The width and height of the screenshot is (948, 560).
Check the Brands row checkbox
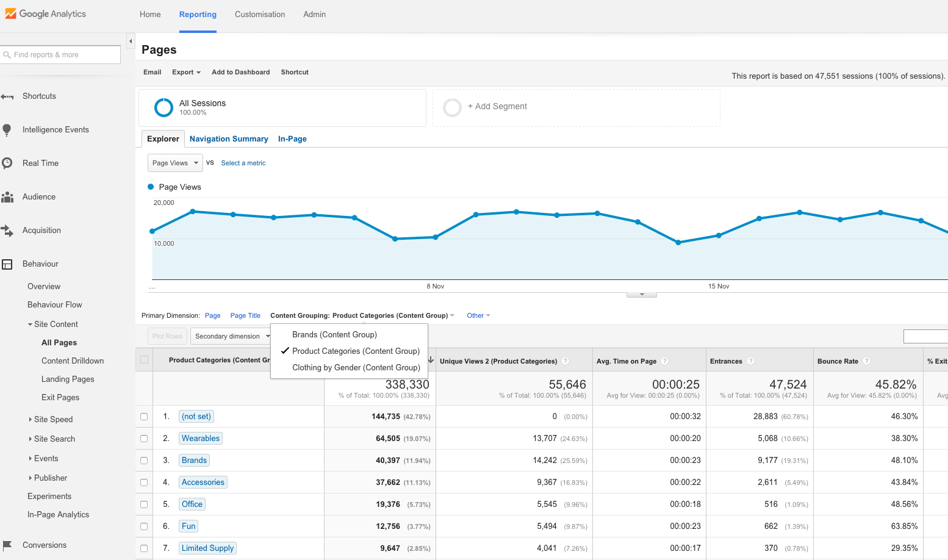click(144, 461)
